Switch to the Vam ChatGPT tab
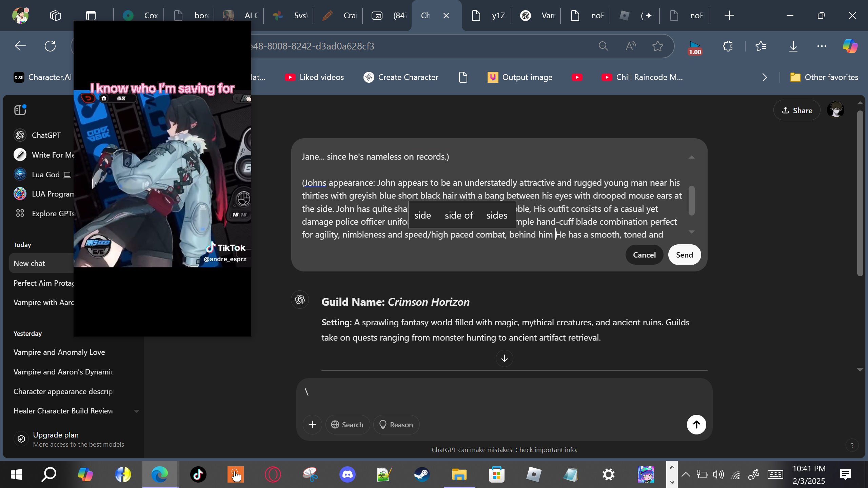Screen dimensions: 868x488 (x=536, y=16)
